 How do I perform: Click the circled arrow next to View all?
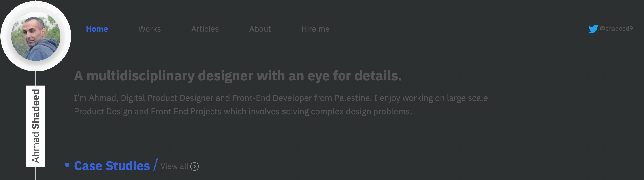coord(194,166)
